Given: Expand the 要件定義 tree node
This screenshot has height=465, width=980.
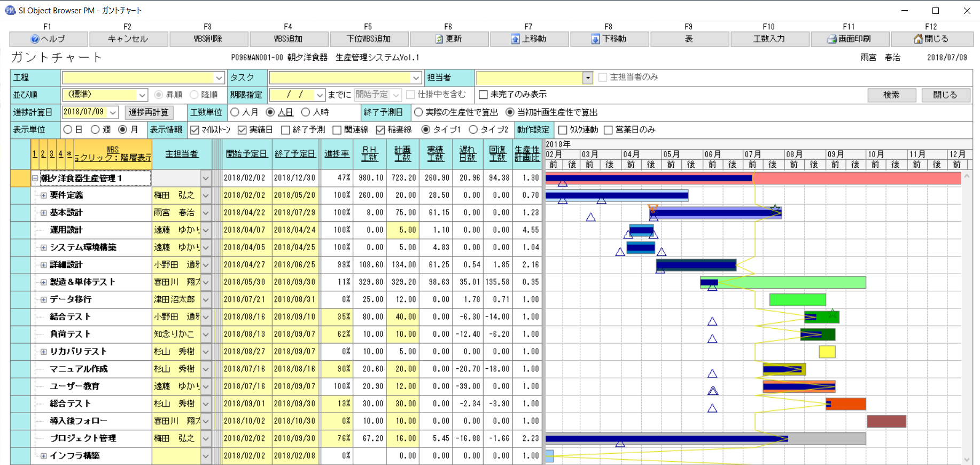Looking at the screenshot, I should click(x=44, y=196).
